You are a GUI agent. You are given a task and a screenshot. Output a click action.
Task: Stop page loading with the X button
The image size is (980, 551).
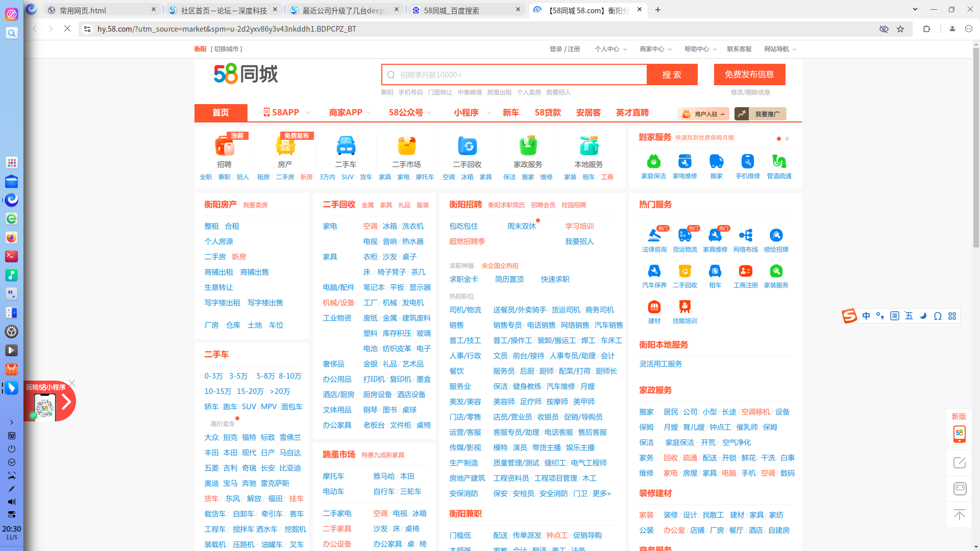pyautogui.click(x=67, y=29)
